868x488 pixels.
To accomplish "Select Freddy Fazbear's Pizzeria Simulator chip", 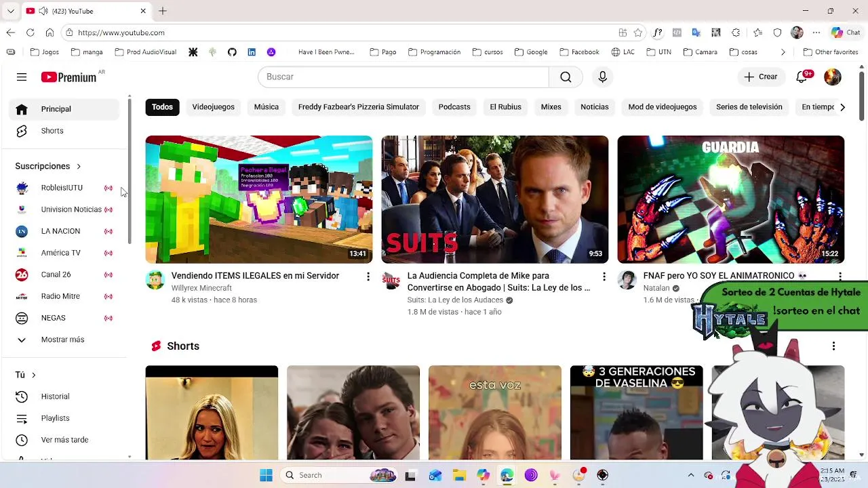I will click(359, 107).
